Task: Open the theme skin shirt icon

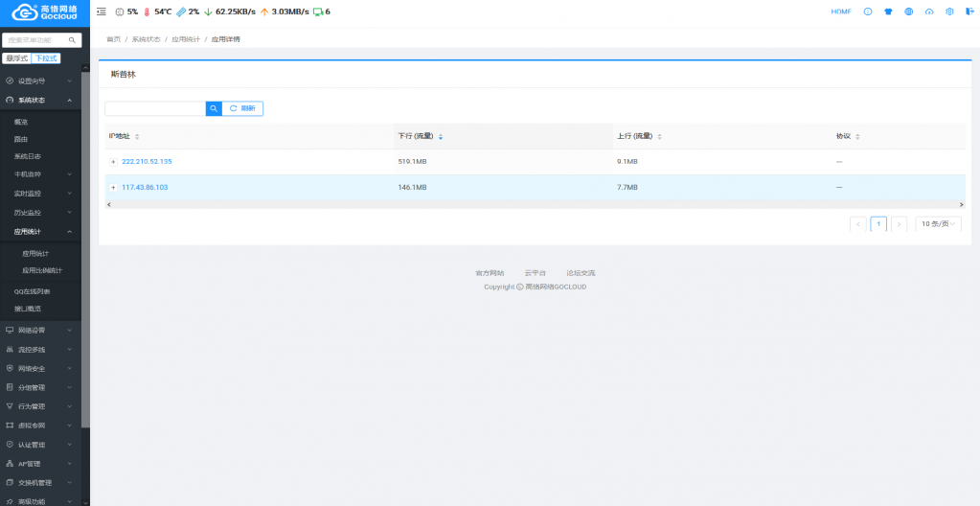Action: click(x=888, y=11)
